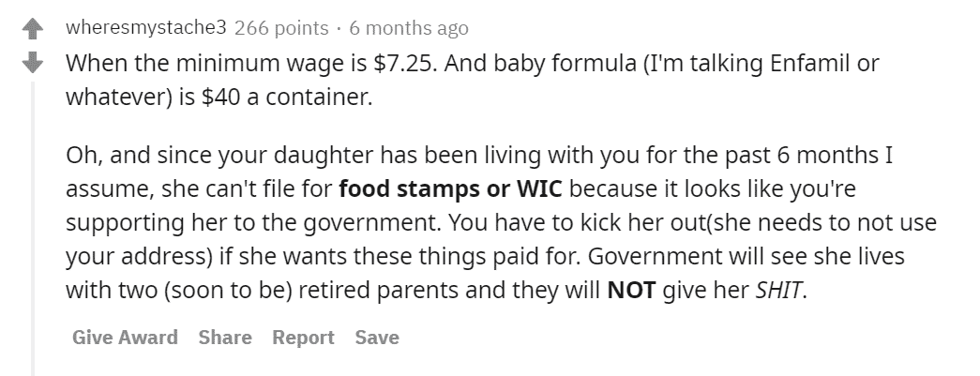Downvote the comment with the down arrow
Screen dimensions: 980x376
(33, 62)
